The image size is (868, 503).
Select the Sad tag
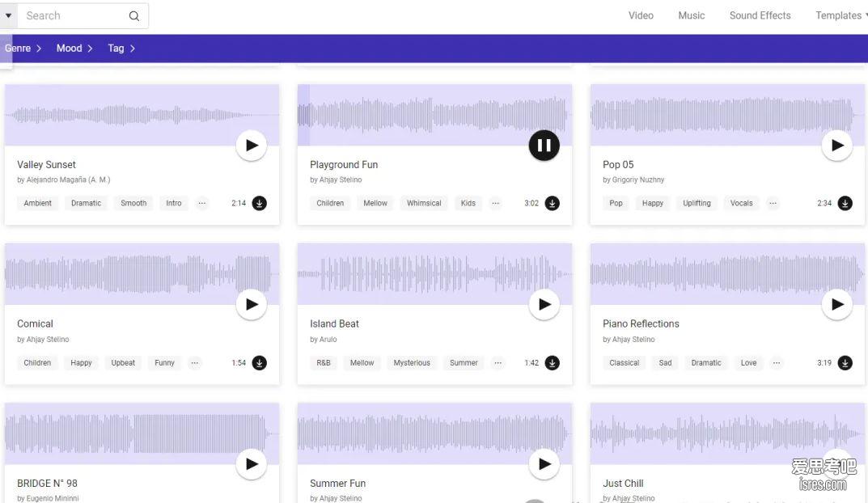666,363
